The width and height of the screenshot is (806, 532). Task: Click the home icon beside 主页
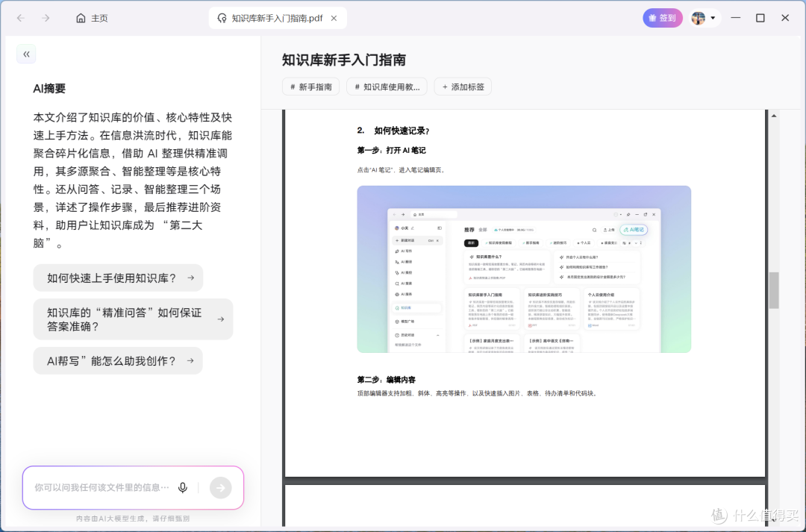pos(81,18)
